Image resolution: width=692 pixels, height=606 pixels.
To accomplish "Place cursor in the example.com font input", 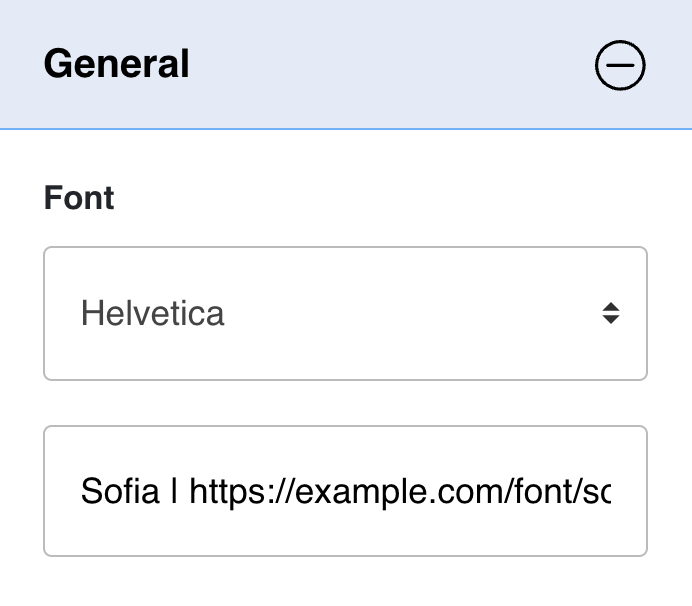I will (x=346, y=491).
